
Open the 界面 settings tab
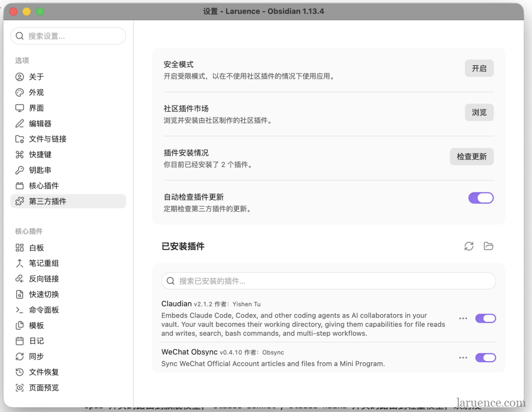coord(68,108)
